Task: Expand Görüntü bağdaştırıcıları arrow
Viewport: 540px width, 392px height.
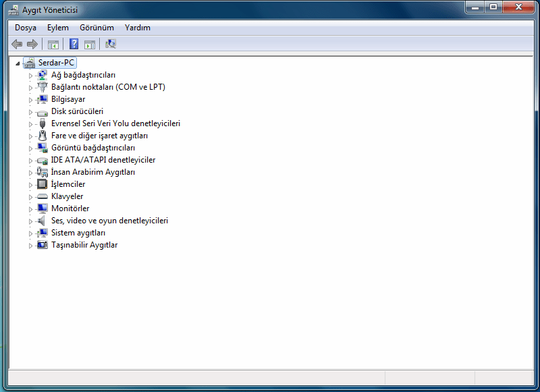Action: click(30, 148)
